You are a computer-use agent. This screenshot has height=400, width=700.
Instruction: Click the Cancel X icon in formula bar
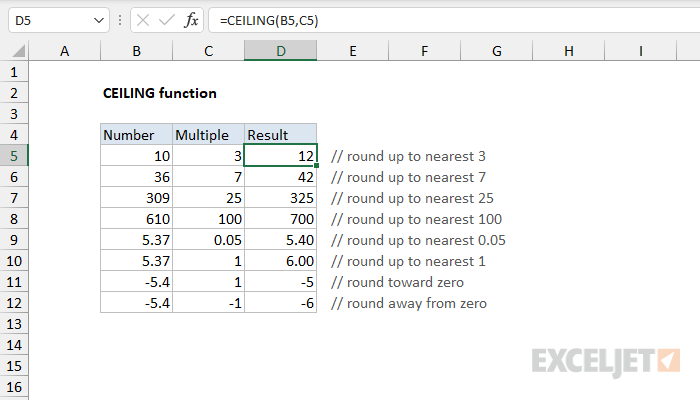tap(143, 21)
